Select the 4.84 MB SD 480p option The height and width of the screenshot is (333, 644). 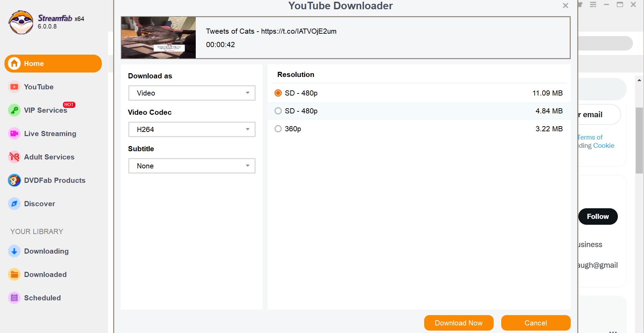click(278, 111)
